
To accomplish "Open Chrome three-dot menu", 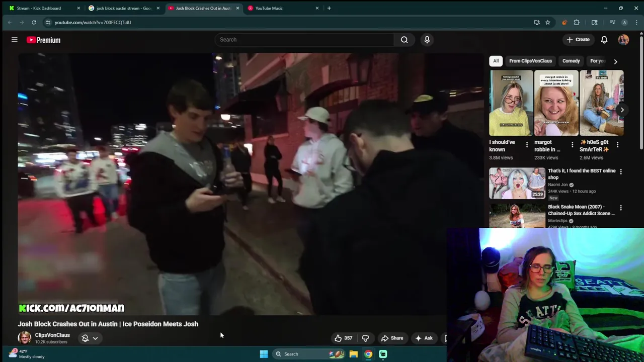I will coord(636,22).
